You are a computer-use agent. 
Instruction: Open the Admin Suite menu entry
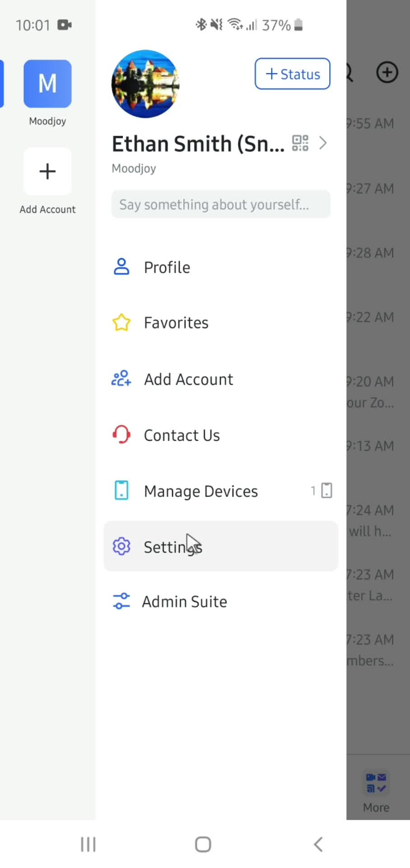point(221,602)
